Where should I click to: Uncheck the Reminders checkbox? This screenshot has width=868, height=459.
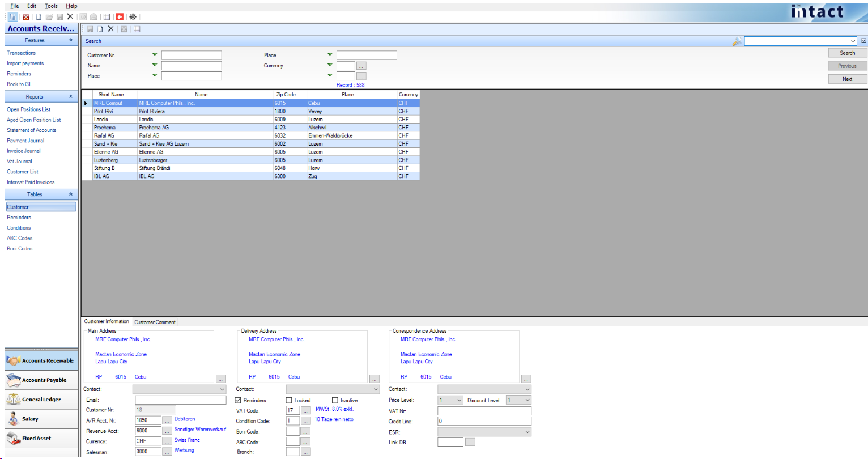[x=238, y=400]
